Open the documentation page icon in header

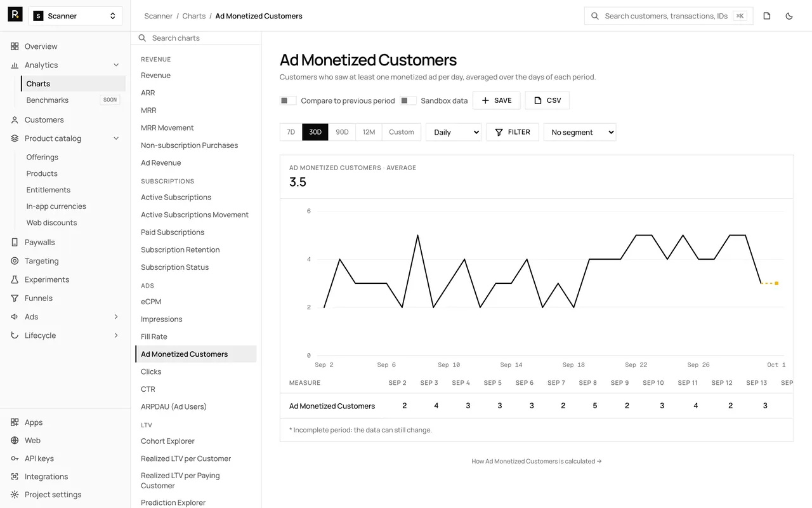point(767,16)
